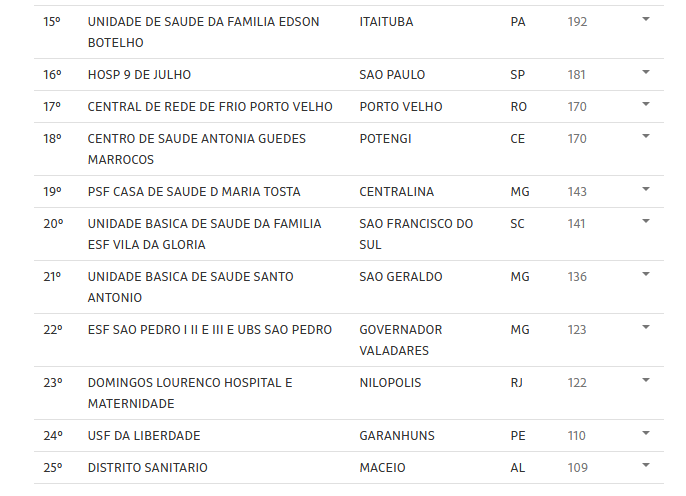Click the GARANHUNS city cell
The image size is (686, 496).
[397, 436]
